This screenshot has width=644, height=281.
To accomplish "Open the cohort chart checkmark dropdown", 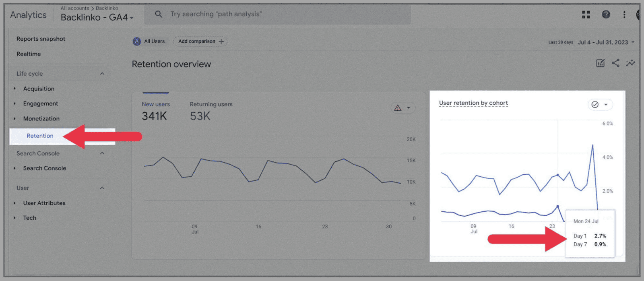I will [x=600, y=105].
